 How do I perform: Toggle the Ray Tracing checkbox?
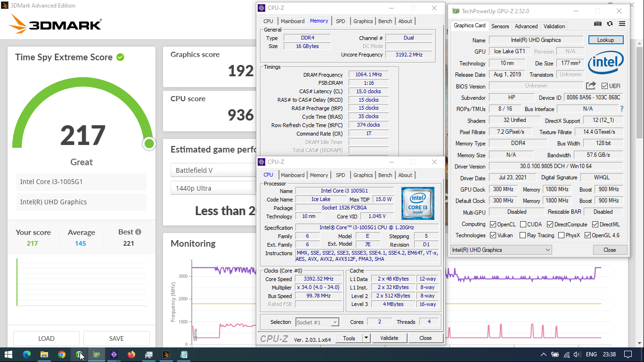pos(523,235)
